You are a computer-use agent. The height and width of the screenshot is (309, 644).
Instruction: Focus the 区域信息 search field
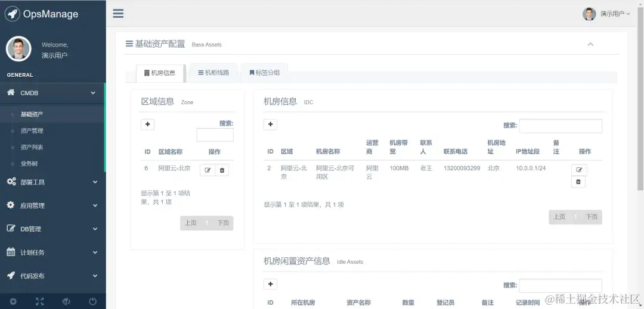[215, 135]
